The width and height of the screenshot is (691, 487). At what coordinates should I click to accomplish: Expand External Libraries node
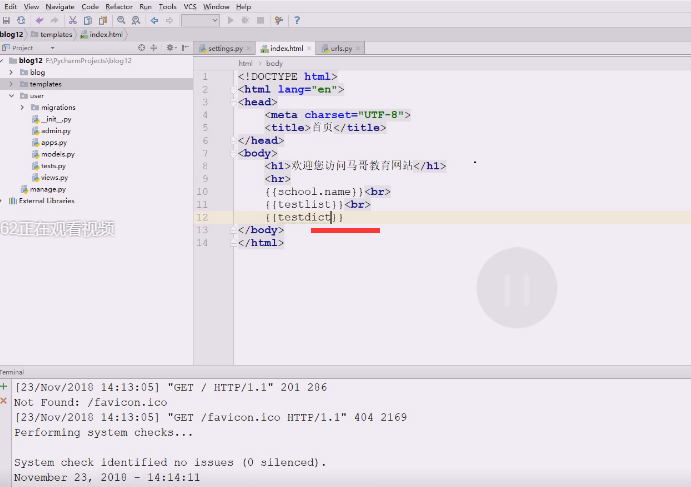pyautogui.click(x=2, y=201)
